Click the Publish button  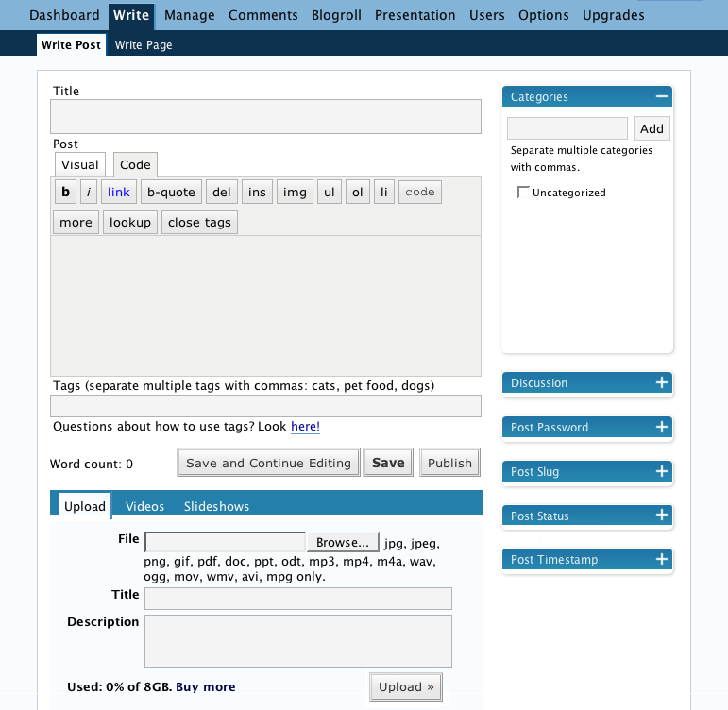tap(449, 463)
